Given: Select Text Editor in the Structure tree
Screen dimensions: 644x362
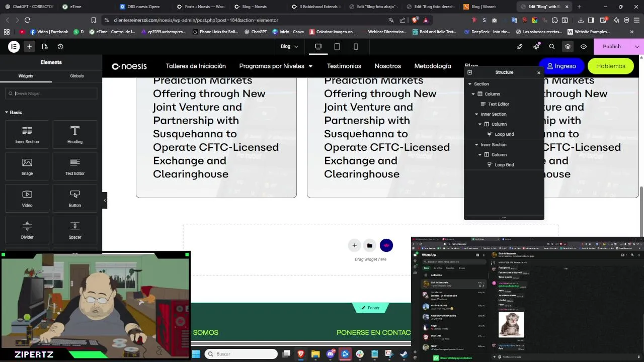Looking at the screenshot, I should click(x=499, y=104).
